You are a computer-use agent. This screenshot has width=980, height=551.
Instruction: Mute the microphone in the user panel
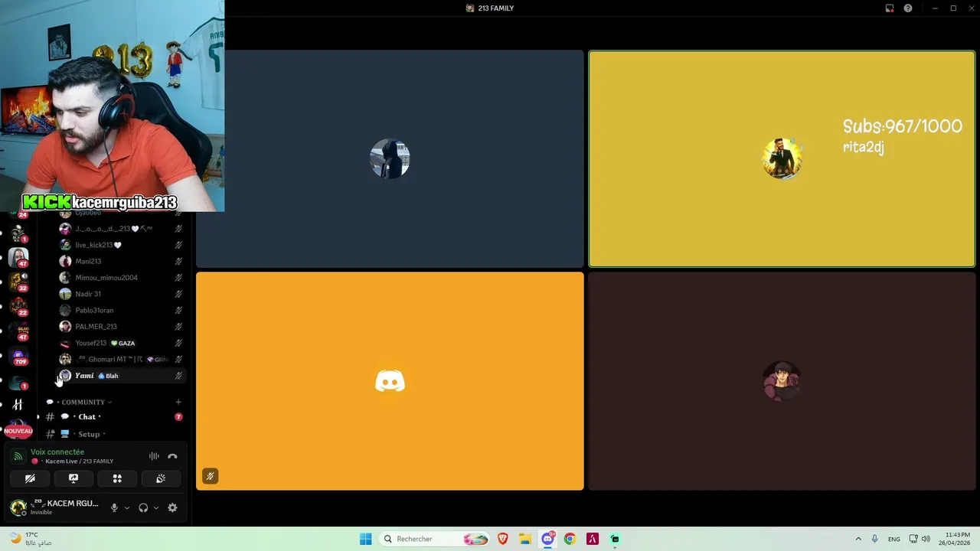tap(114, 507)
